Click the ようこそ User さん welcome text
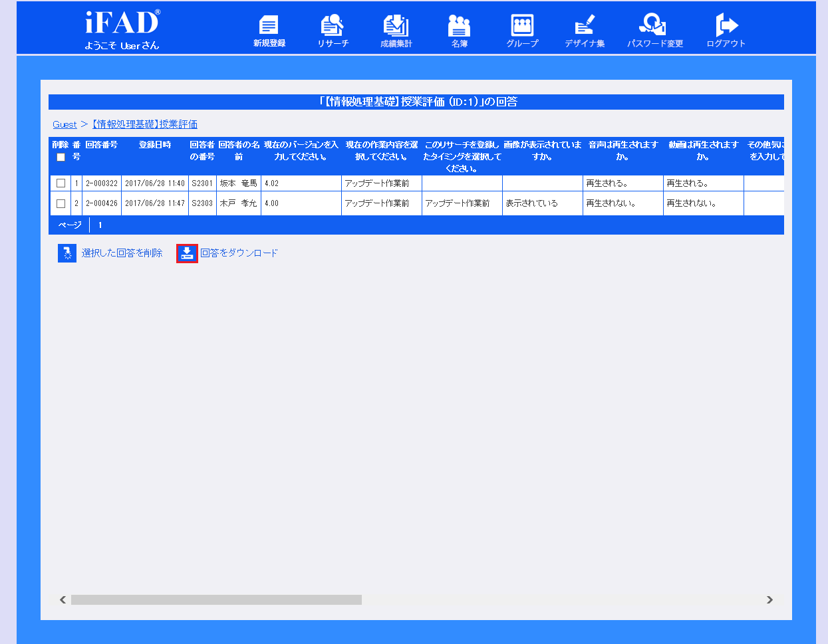Screen dimensions: 828x644 pyautogui.click(x=122, y=46)
